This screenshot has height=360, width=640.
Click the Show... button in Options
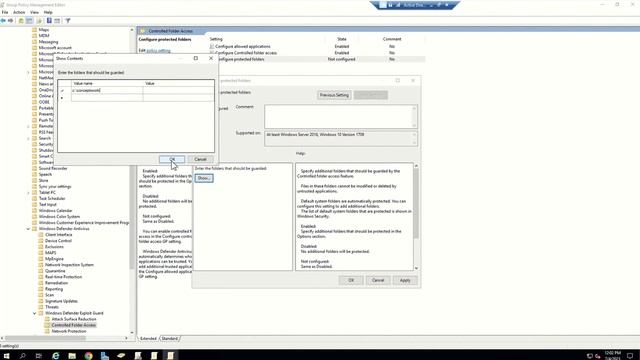204,178
